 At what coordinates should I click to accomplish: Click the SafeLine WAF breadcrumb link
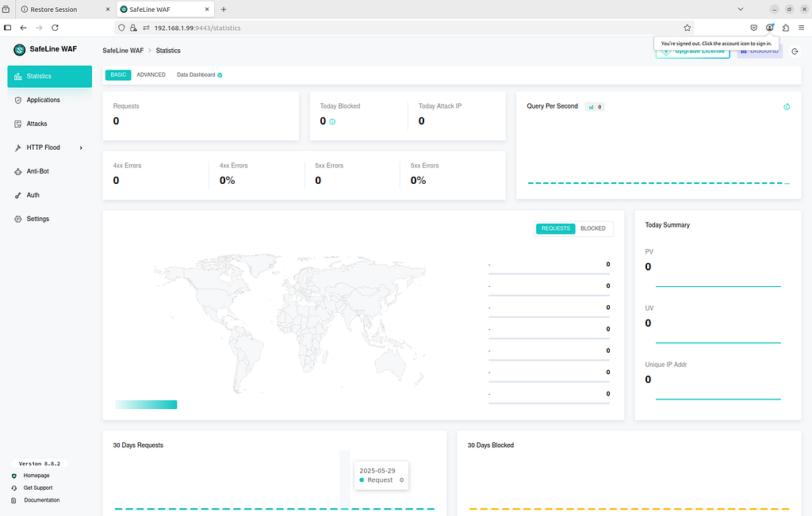pos(123,51)
